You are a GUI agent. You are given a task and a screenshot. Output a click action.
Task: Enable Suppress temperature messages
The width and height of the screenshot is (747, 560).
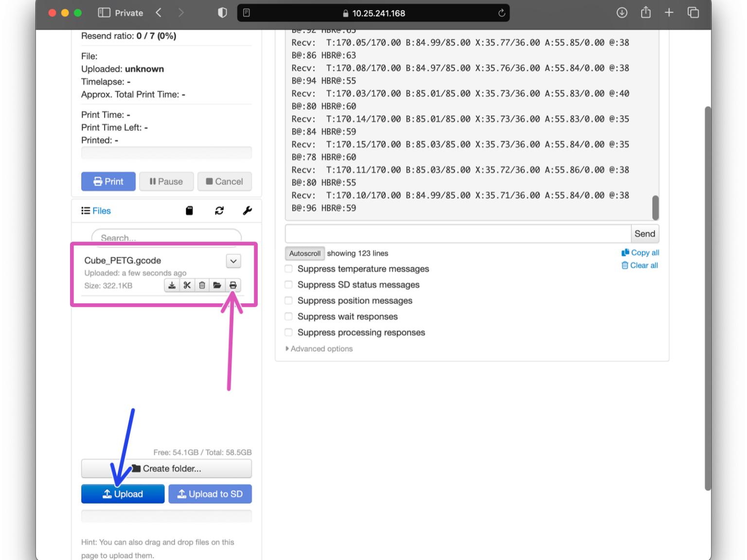289,269
